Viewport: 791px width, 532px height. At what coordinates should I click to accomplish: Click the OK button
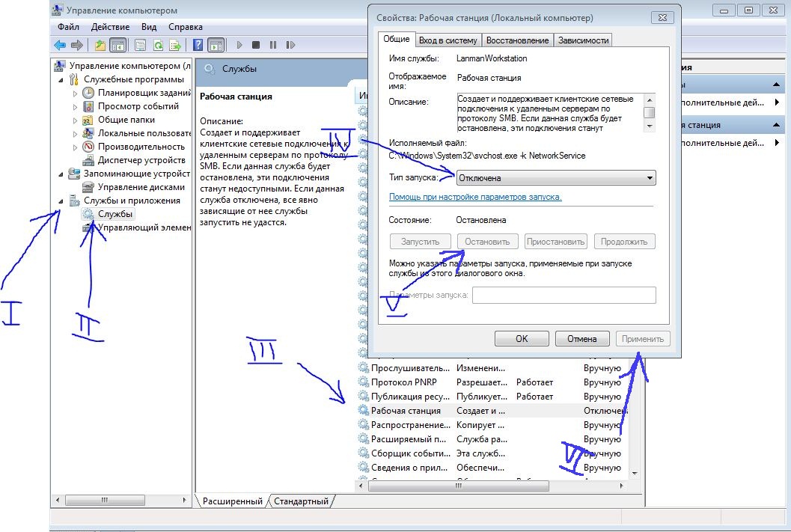(x=522, y=339)
